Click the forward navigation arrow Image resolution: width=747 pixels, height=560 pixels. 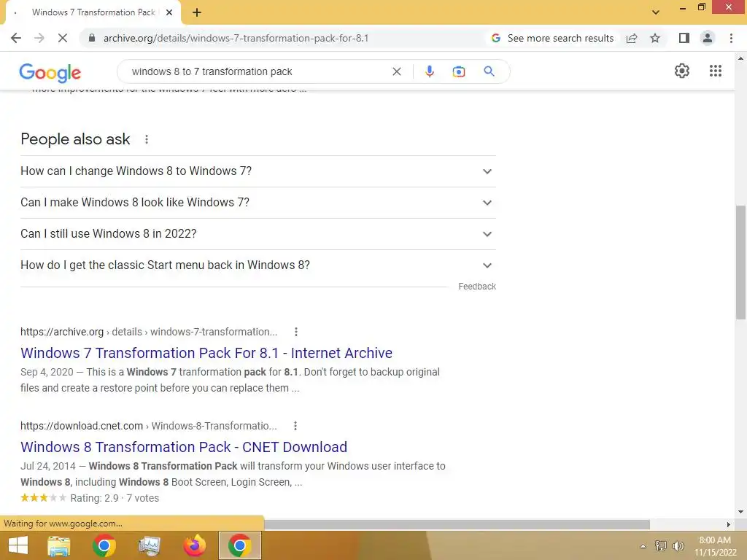[x=39, y=38]
